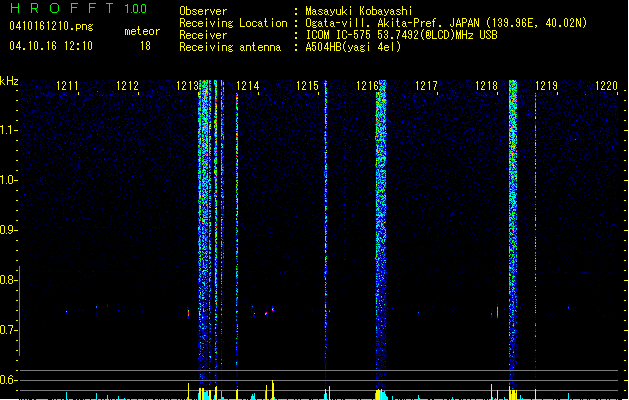Click the 1213 time axis marker
The image size is (629, 400).
coord(187,86)
